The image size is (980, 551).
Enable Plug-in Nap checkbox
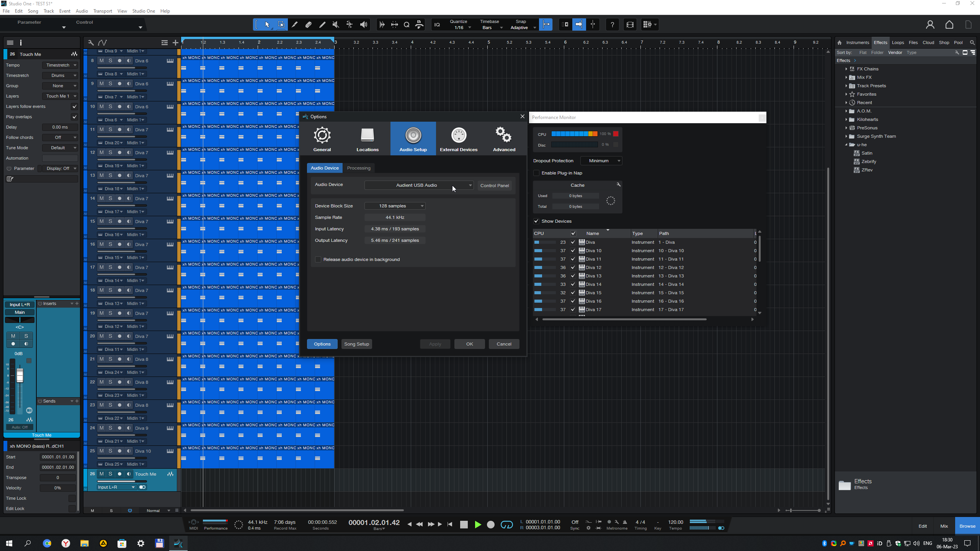point(536,173)
